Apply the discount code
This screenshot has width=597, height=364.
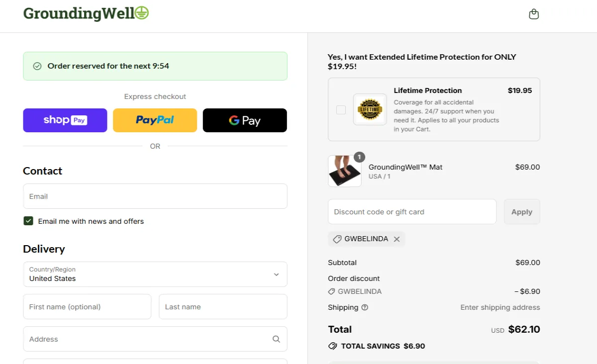[522, 211]
